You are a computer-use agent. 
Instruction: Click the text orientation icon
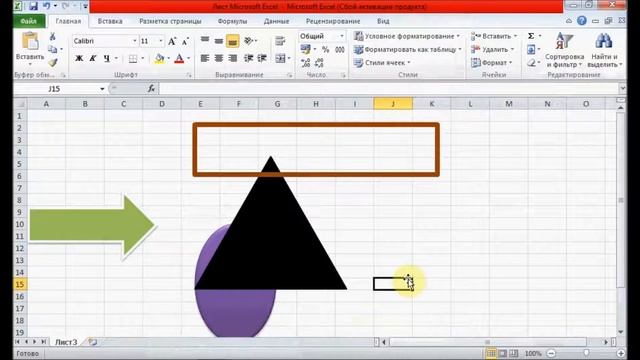tap(248, 40)
